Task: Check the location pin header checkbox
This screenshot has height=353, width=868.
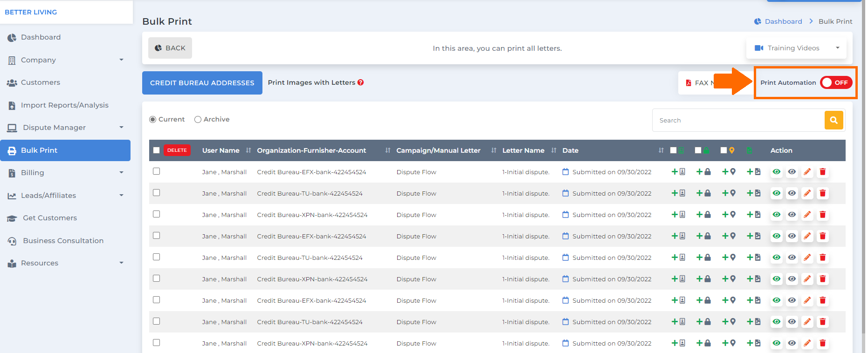Action: 724,150
